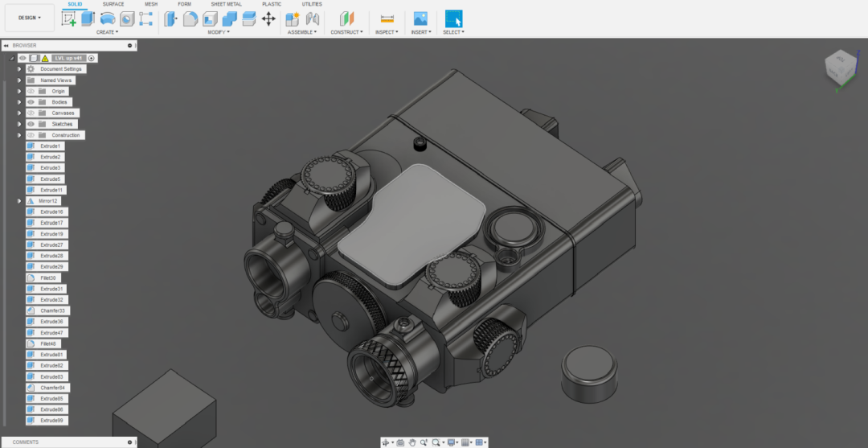The width and height of the screenshot is (868, 448).
Task: Select the Joint tool
Action: (x=313, y=18)
